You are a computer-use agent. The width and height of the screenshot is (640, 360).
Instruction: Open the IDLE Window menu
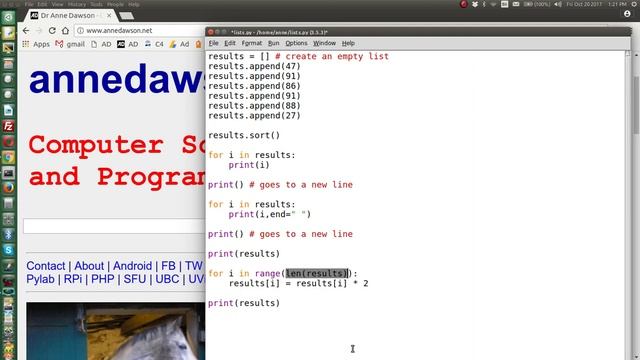(x=324, y=43)
